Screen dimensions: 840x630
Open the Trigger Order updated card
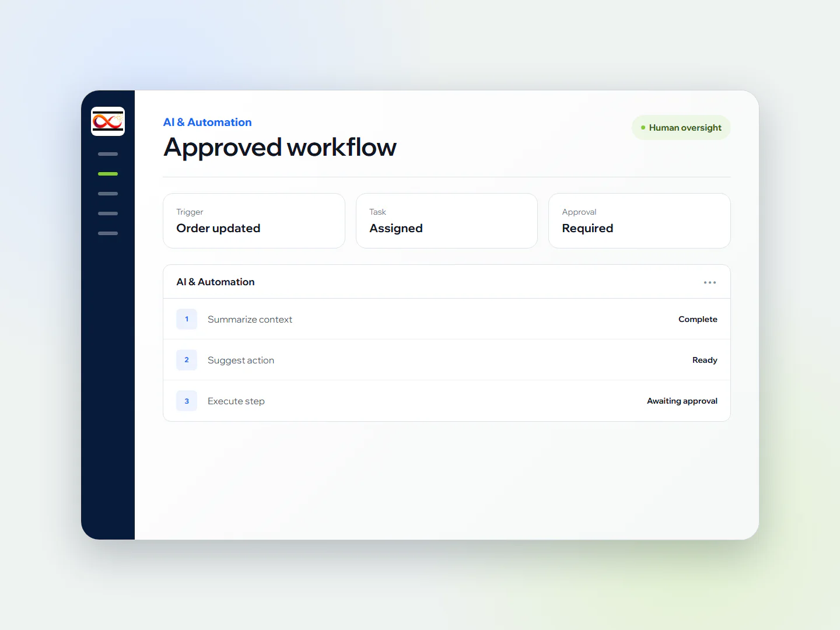(x=254, y=221)
